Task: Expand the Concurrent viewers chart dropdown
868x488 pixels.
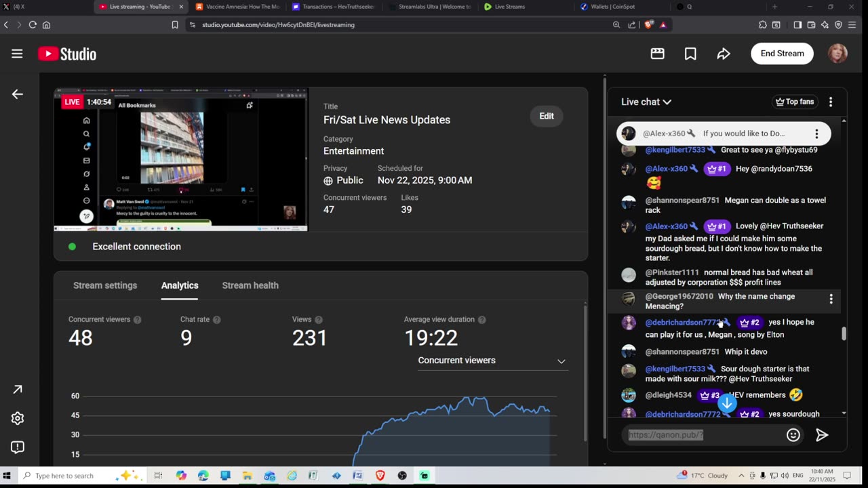Action: [492, 361]
